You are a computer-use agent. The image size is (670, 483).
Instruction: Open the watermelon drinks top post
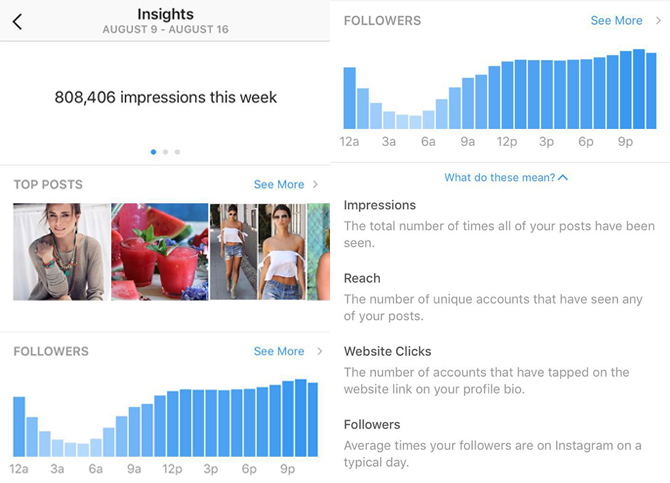160,252
